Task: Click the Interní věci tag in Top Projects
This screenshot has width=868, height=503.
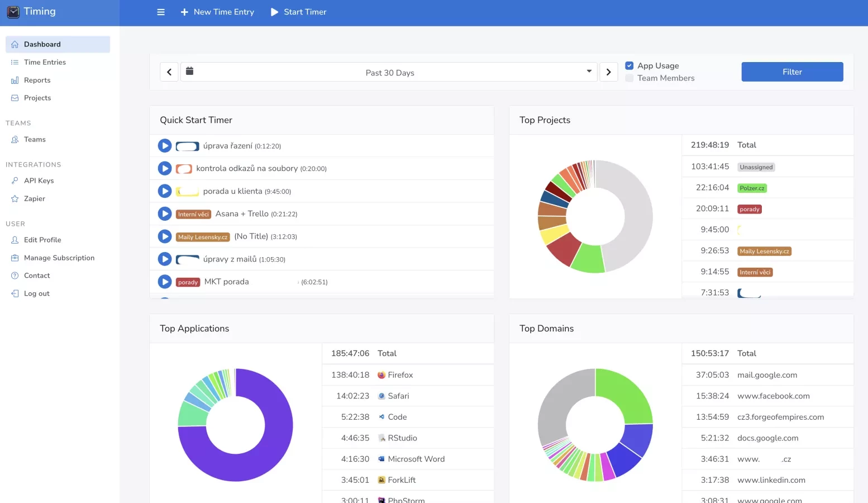Action: click(x=755, y=272)
